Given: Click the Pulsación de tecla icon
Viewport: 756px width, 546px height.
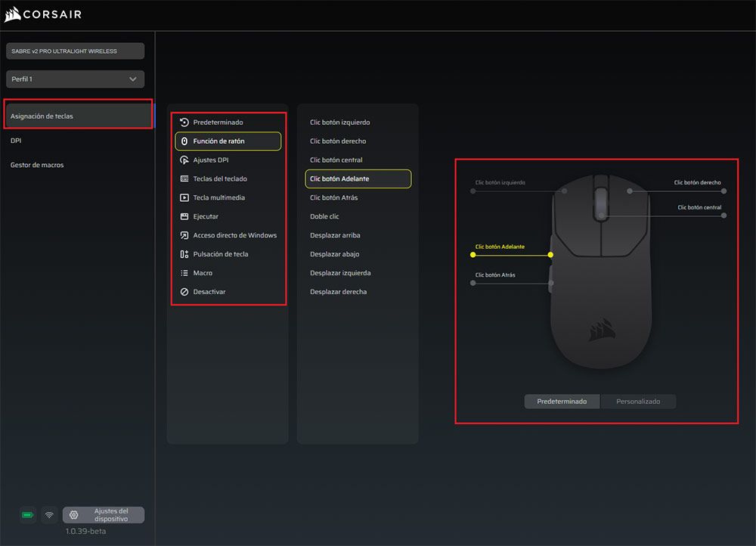Looking at the screenshot, I should point(184,254).
